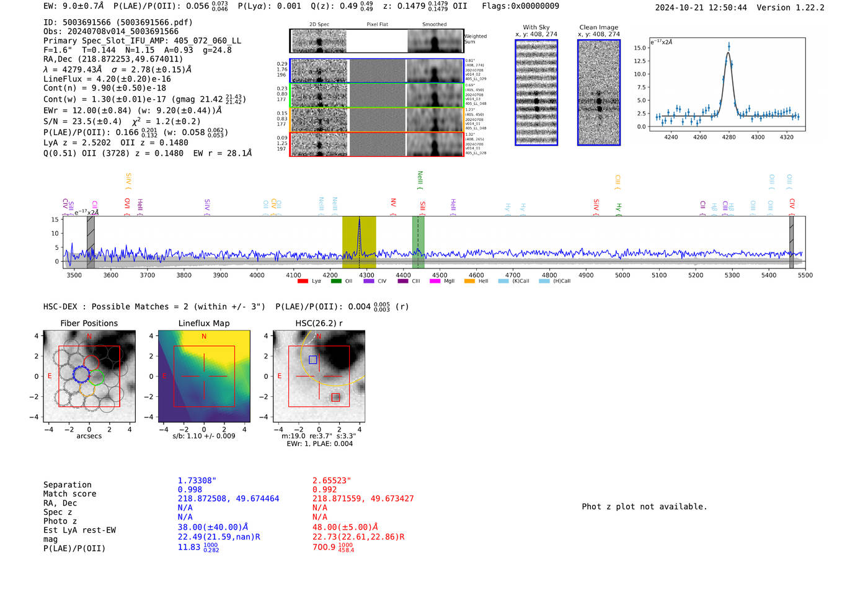Select the (K)CaII legend swatch
This screenshot has height=591, width=868.
[x=503, y=281]
